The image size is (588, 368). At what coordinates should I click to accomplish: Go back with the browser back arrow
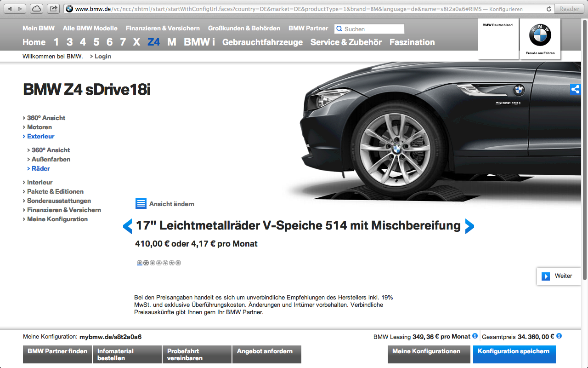pos(10,9)
